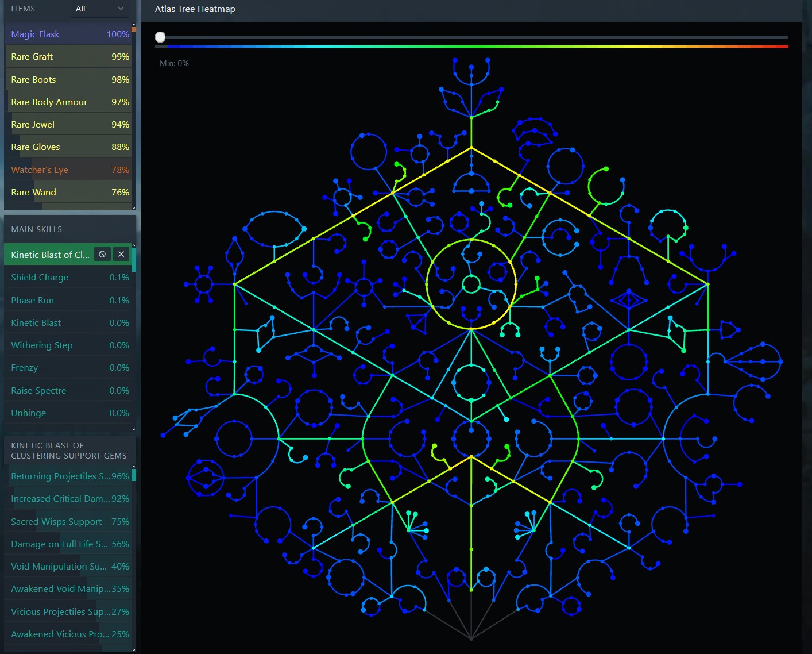Click the items list scroll-up arrow
812x654 pixels.
[x=134, y=25]
